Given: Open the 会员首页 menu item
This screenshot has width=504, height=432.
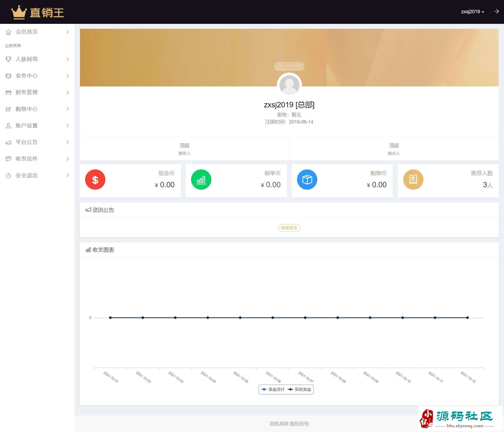Looking at the screenshot, I should 27,32.
